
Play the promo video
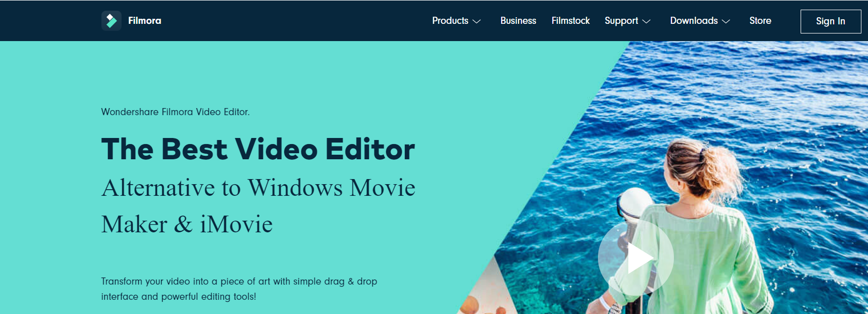636,258
